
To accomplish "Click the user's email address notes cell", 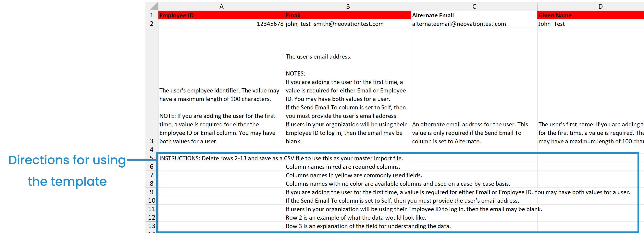I will click(x=348, y=86).
